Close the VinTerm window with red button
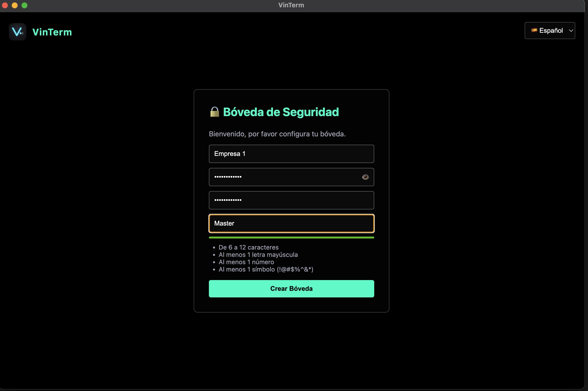This screenshot has width=588, height=391. coord(5,5)
